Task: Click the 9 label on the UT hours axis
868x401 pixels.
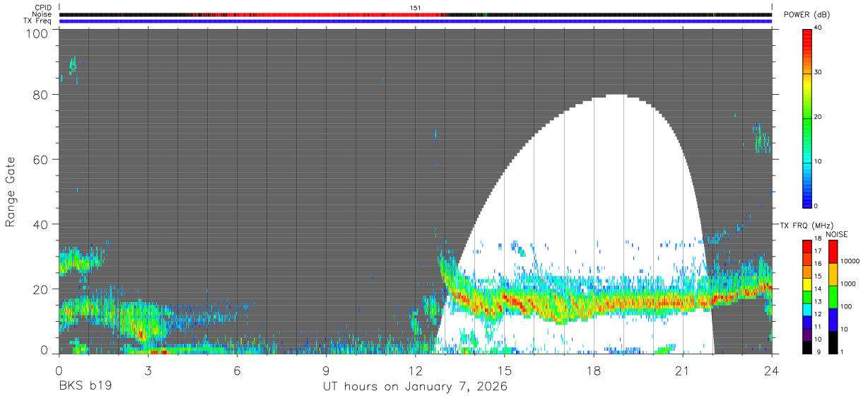Action: click(x=326, y=371)
